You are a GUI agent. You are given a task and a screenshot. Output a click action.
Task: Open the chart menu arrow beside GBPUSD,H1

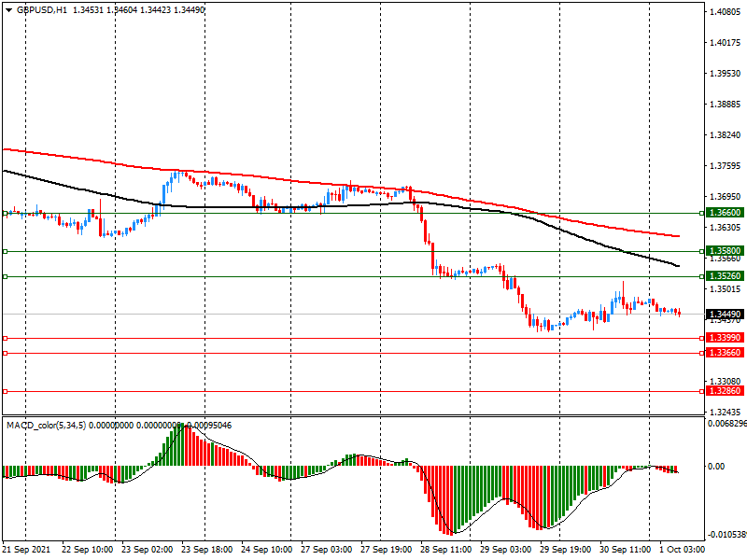tap(8, 10)
